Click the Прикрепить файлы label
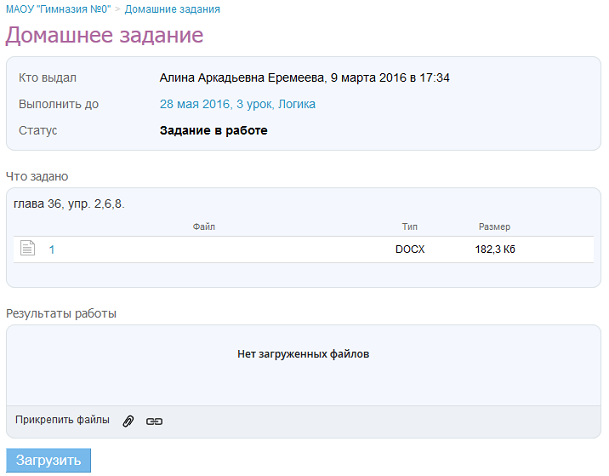 (x=62, y=420)
